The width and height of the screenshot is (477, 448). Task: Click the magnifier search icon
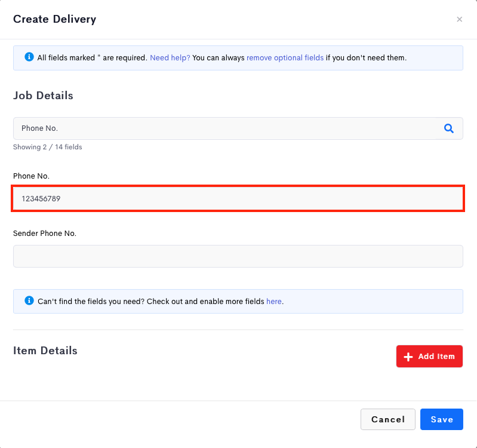pos(449,128)
